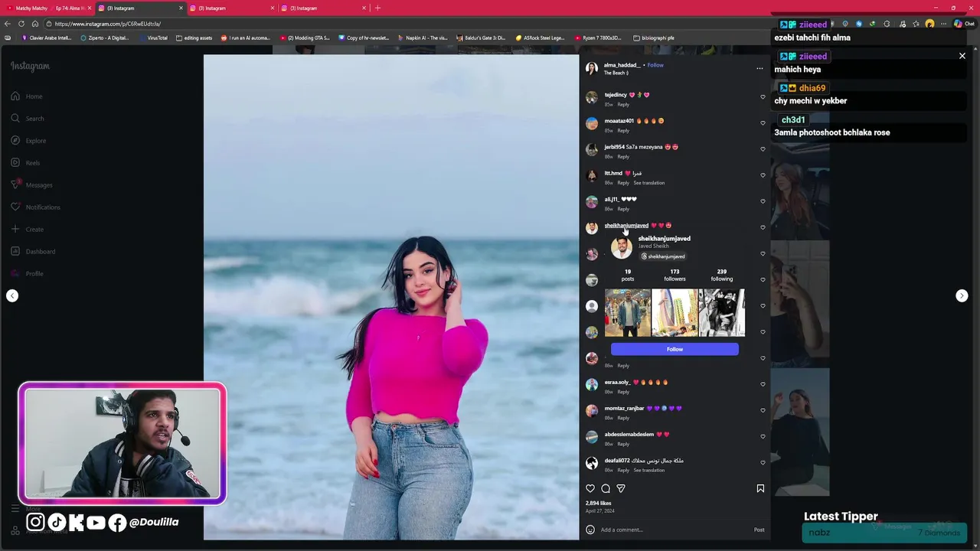Open post options three-dot menu

[759, 68]
